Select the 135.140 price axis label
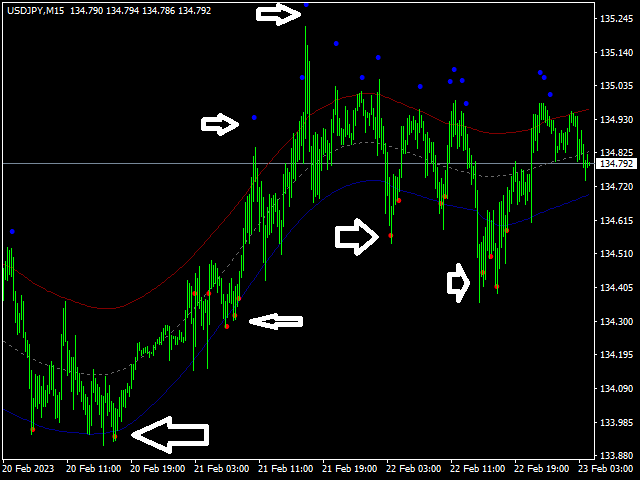The height and width of the screenshot is (480, 640). [x=616, y=53]
